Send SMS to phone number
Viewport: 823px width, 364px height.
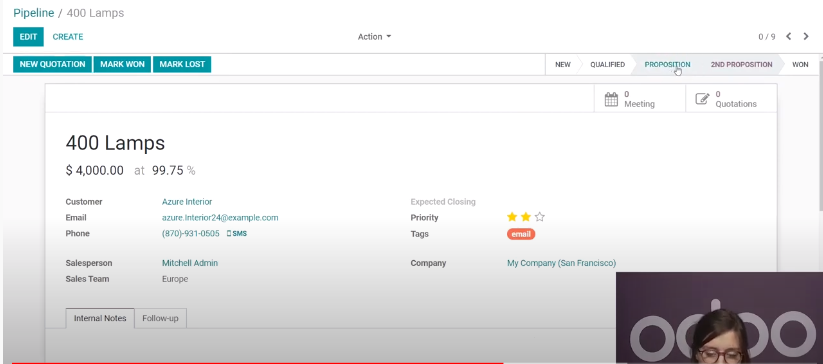pyautogui.click(x=237, y=233)
